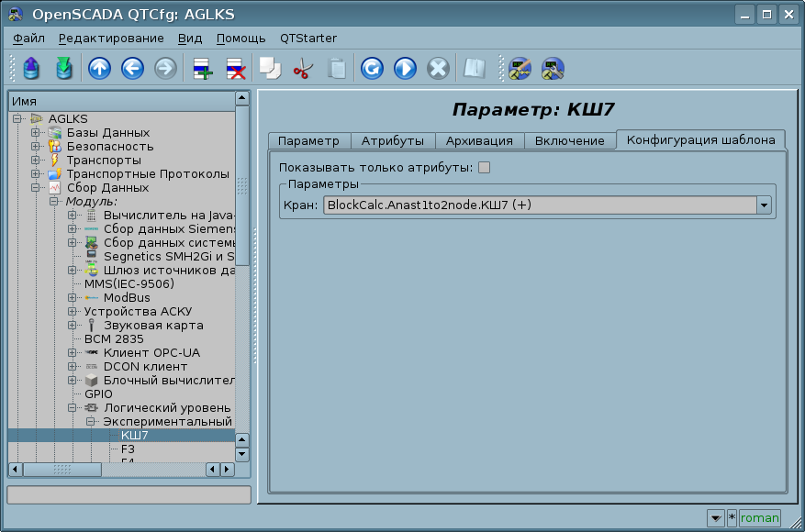Screen dimensions: 805x532
Task: Navigate back with the left arrow icon
Action: pyautogui.click(x=132, y=69)
